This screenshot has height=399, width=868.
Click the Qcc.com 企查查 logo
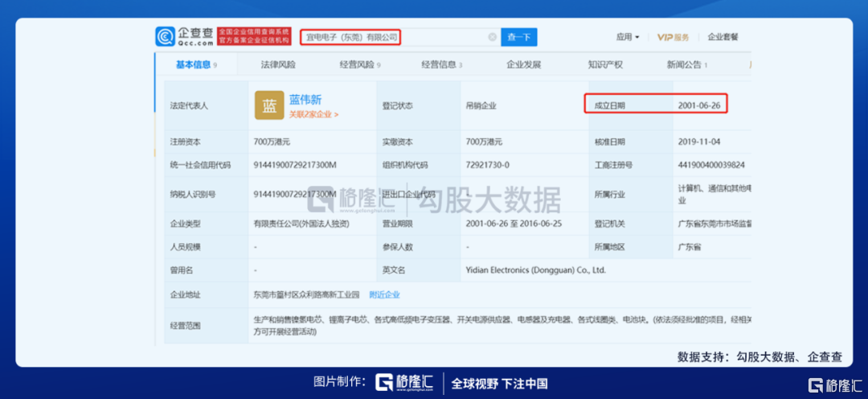coord(185,36)
